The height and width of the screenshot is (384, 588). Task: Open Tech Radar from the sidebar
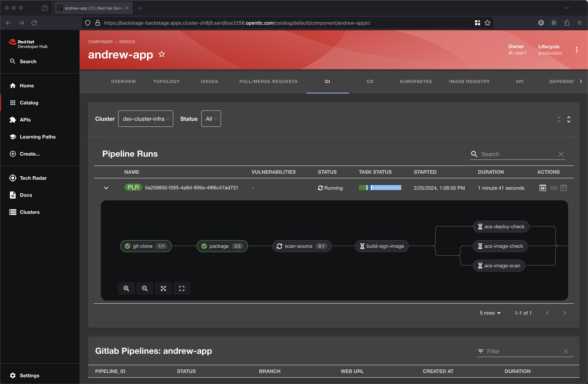point(33,178)
